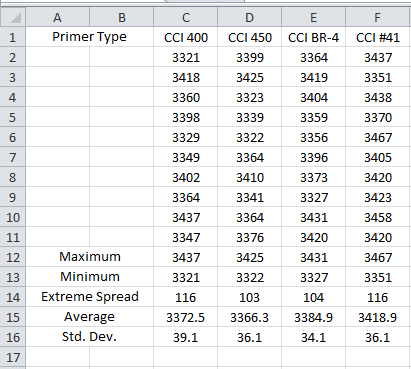
Task: Select Average value 3418.9
Action: 377,317
